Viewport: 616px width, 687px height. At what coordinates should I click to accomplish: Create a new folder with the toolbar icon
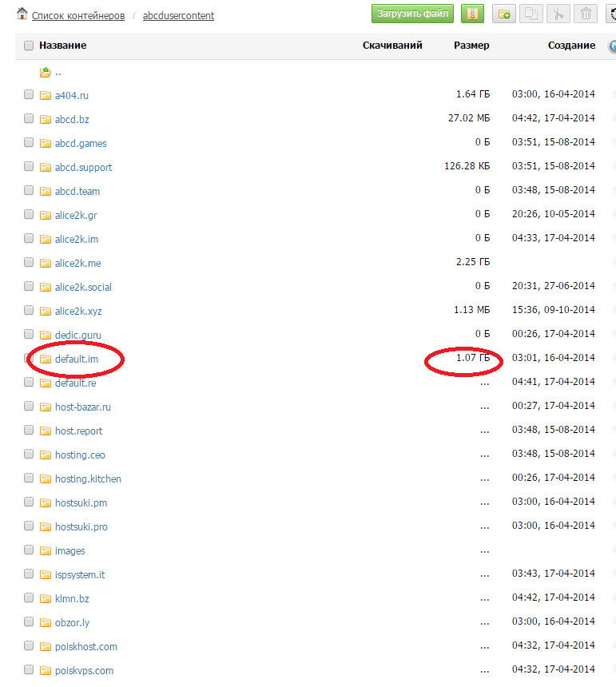[x=503, y=14]
